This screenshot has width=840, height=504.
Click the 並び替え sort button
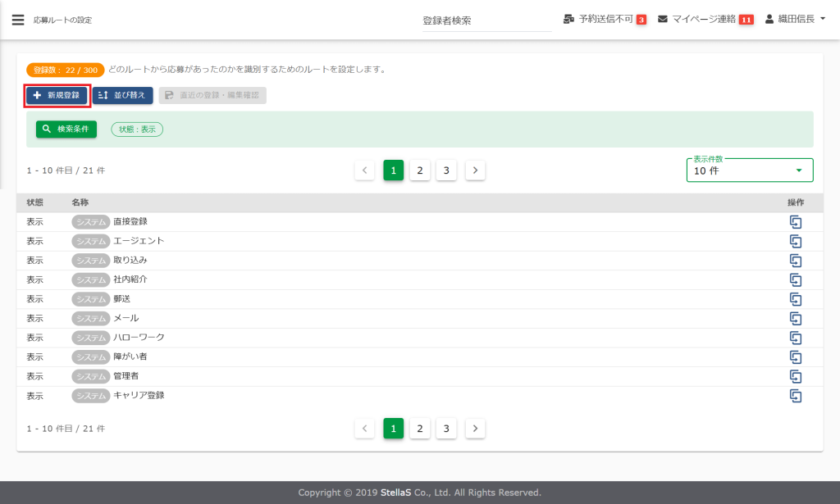122,96
